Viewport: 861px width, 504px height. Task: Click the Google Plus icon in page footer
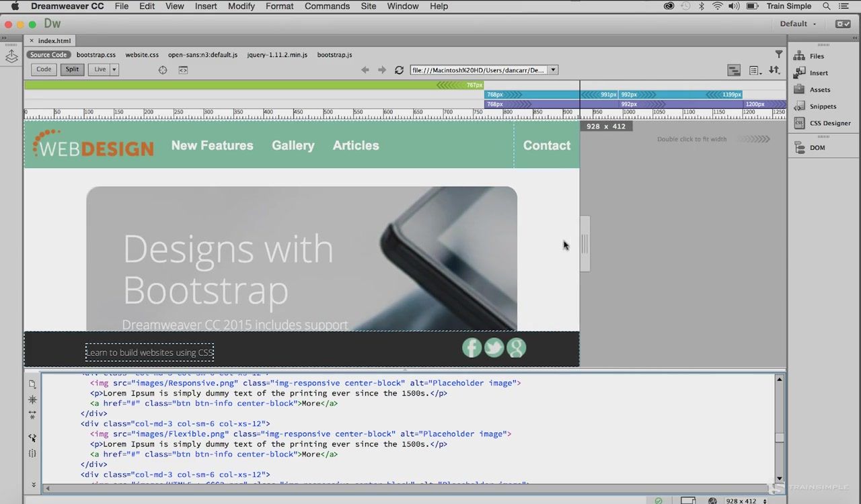coord(516,347)
